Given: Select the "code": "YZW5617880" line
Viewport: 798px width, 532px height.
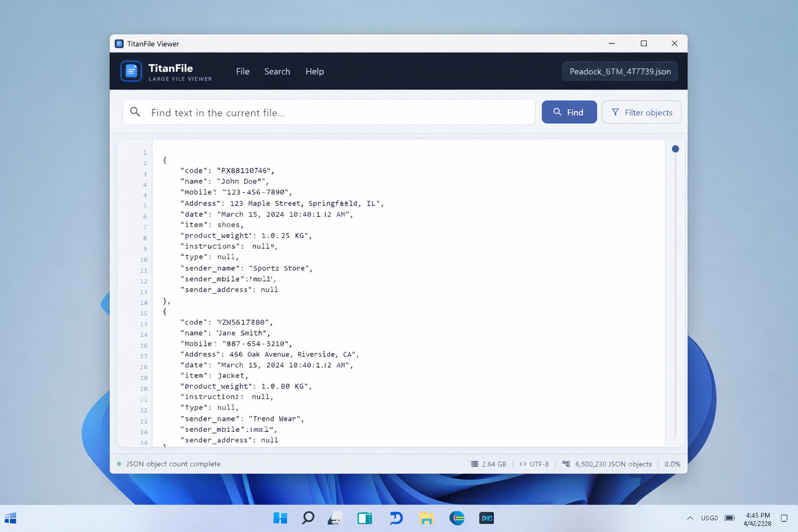Looking at the screenshot, I should coord(227,322).
